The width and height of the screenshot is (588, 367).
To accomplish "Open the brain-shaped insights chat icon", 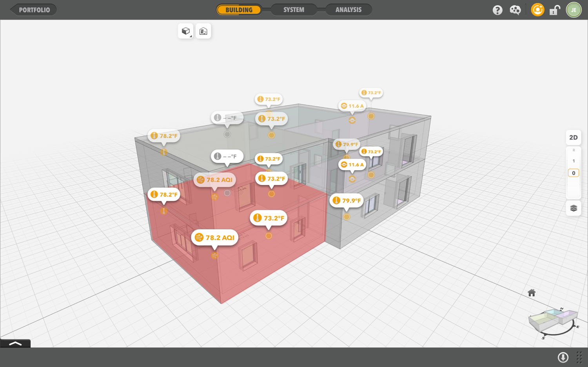I will [515, 10].
